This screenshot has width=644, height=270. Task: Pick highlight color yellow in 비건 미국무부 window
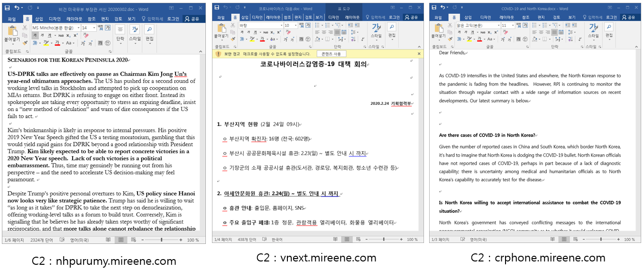point(46,43)
